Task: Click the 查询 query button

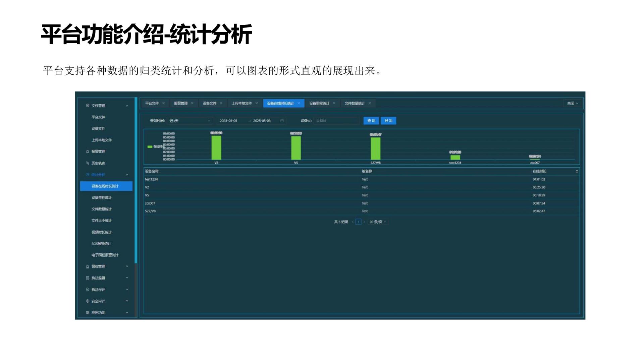Action: [x=372, y=121]
